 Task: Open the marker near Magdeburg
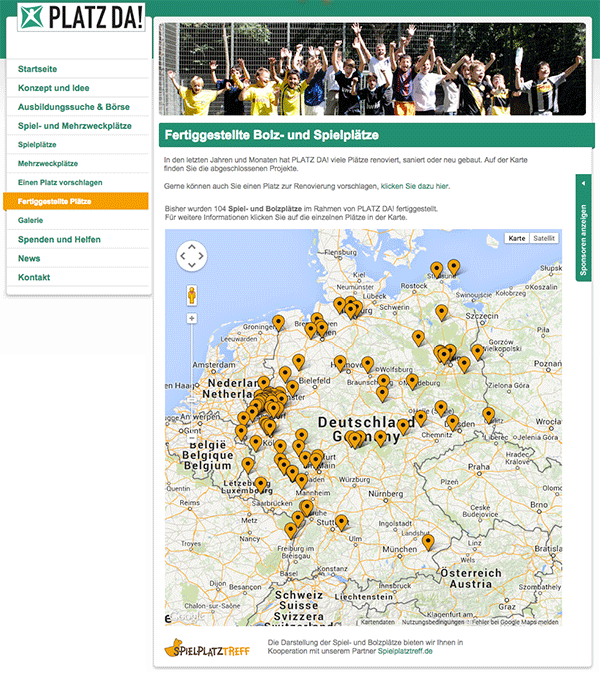tap(412, 381)
